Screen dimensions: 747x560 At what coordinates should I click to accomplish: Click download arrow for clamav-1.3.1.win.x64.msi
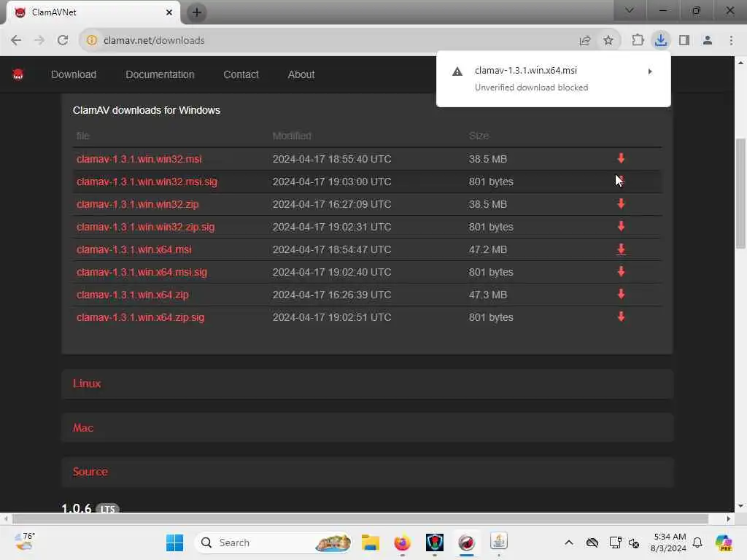click(621, 249)
